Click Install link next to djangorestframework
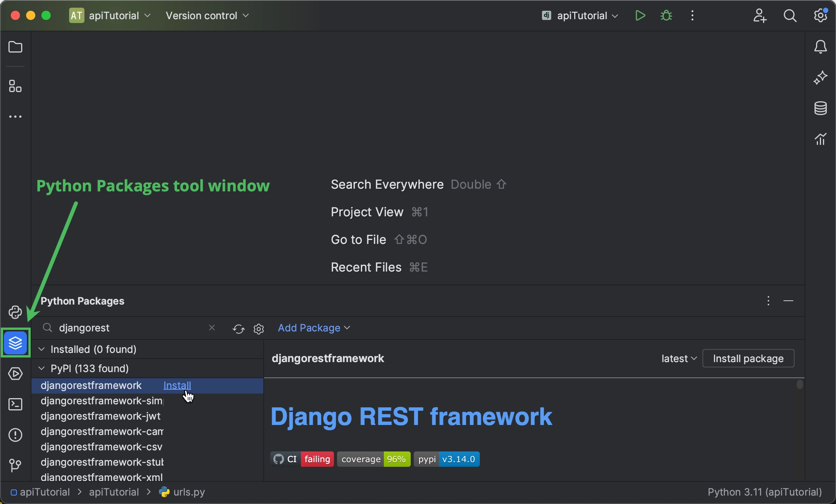 click(177, 385)
